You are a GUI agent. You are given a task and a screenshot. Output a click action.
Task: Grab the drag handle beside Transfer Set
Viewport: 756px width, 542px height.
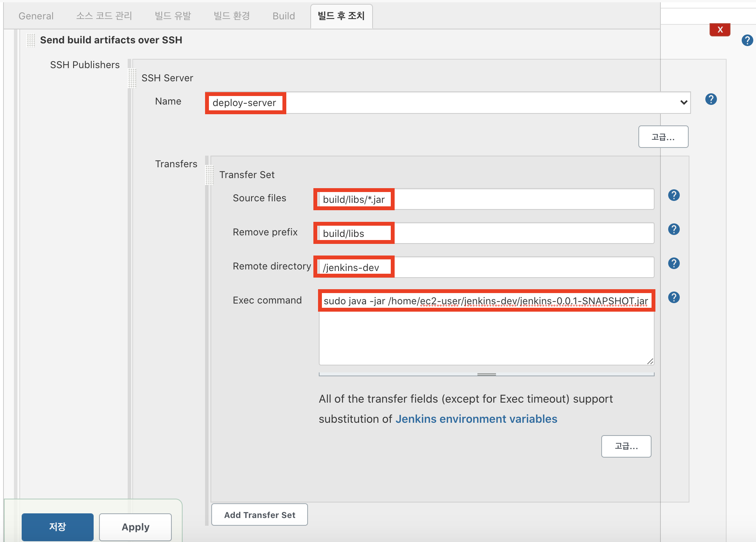(x=209, y=175)
